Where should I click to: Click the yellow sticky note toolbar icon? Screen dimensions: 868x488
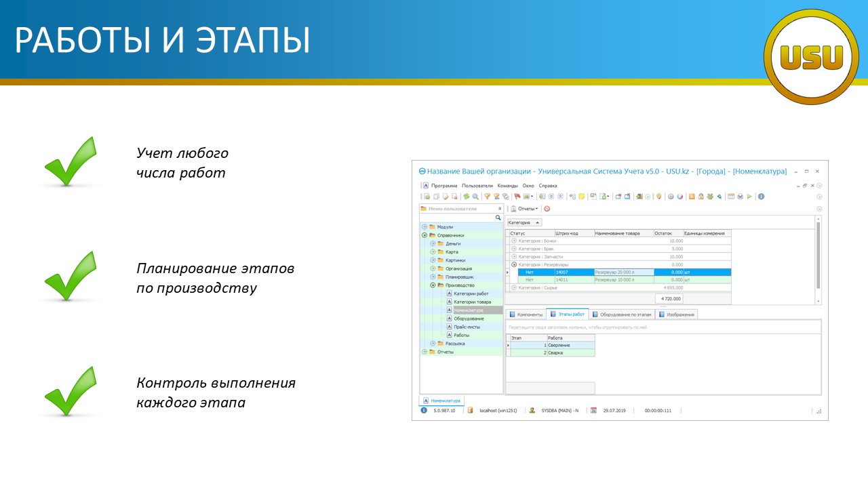click(581, 197)
